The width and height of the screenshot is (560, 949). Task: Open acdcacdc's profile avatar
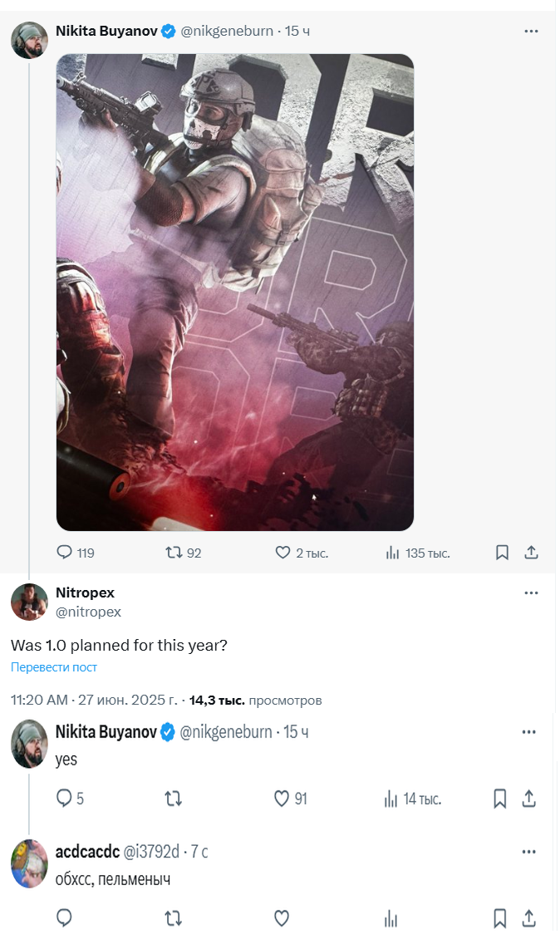29,863
